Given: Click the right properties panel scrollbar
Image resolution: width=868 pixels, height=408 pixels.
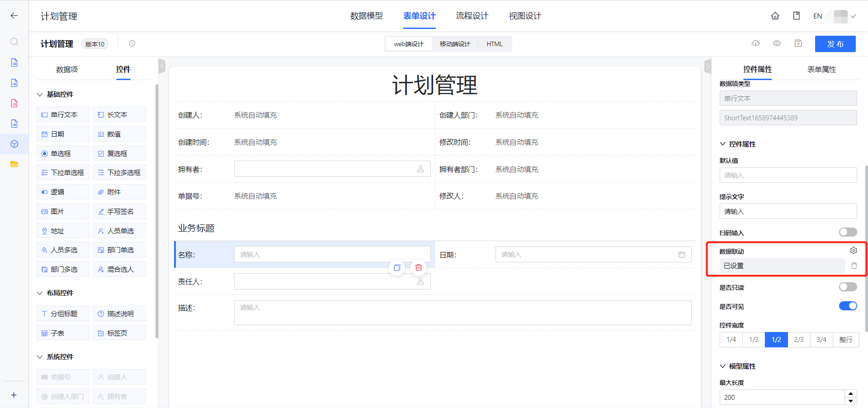Looking at the screenshot, I should click(x=866, y=248).
